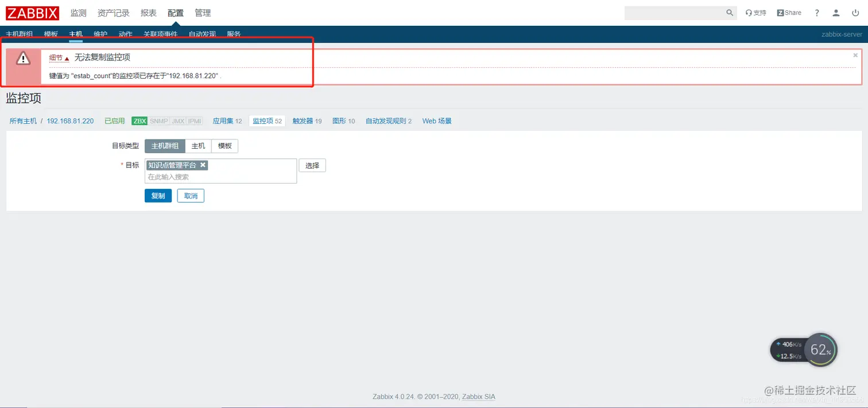
Task: Open the 支持 support link
Action: coord(755,13)
